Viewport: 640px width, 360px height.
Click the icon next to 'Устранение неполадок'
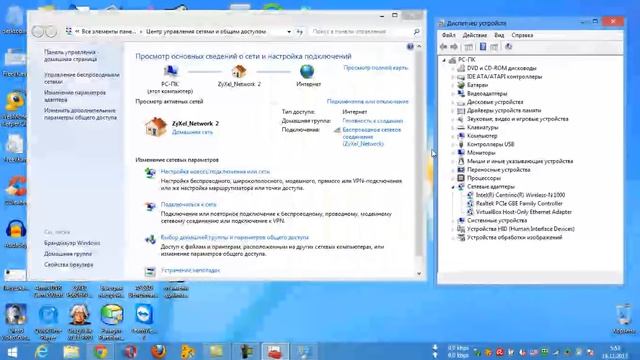[150, 271]
